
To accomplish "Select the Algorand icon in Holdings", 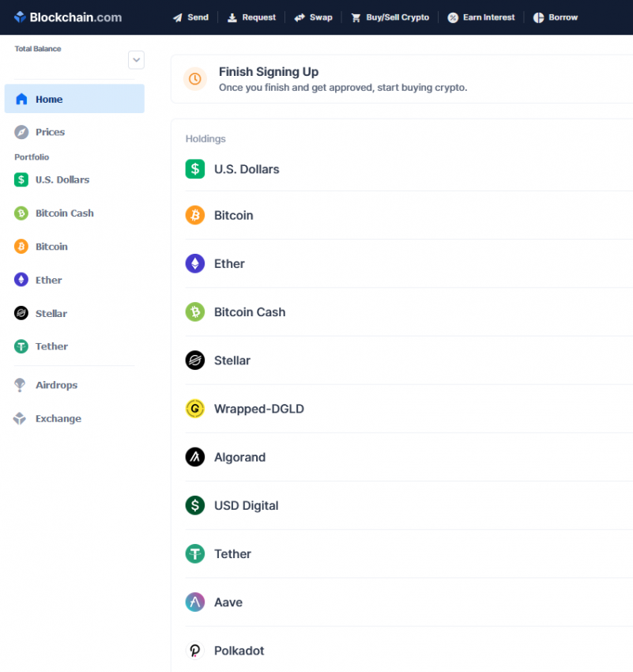I will pyautogui.click(x=195, y=457).
